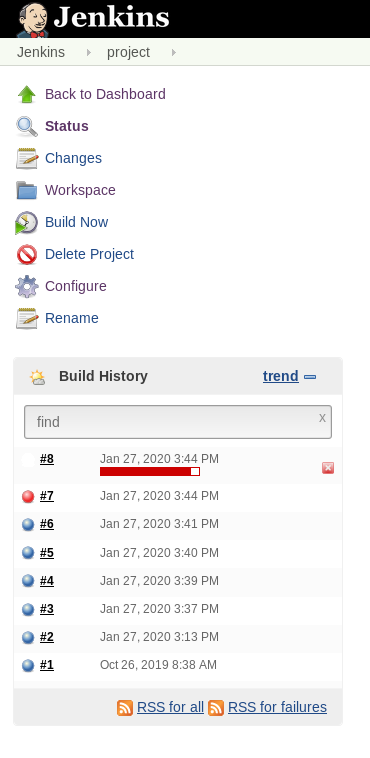
Task: Click the Changes notepad icon
Action: (27, 159)
